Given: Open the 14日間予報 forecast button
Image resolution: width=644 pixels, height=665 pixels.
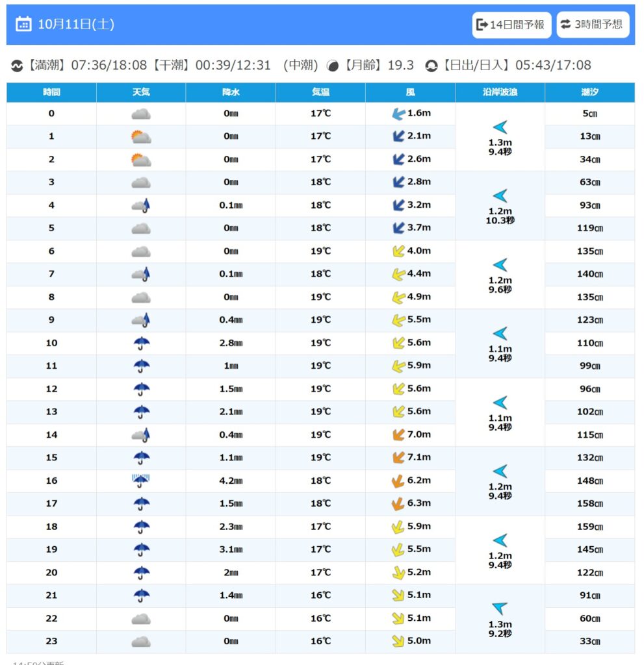Looking at the screenshot, I should 511,25.
